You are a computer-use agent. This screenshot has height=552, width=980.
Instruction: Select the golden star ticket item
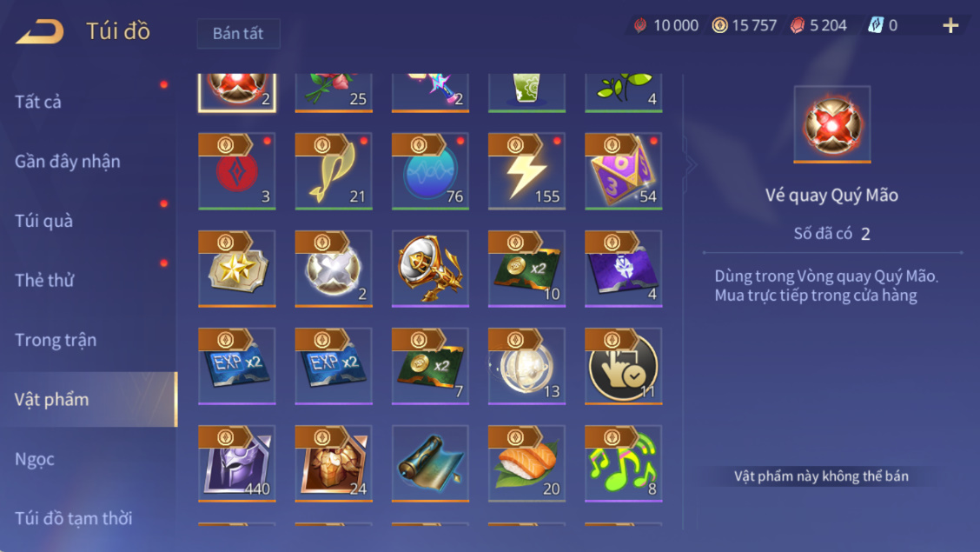point(237,269)
